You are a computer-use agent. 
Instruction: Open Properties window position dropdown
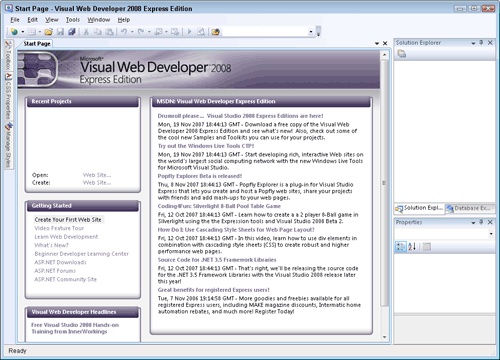pyautogui.click(x=473, y=222)
